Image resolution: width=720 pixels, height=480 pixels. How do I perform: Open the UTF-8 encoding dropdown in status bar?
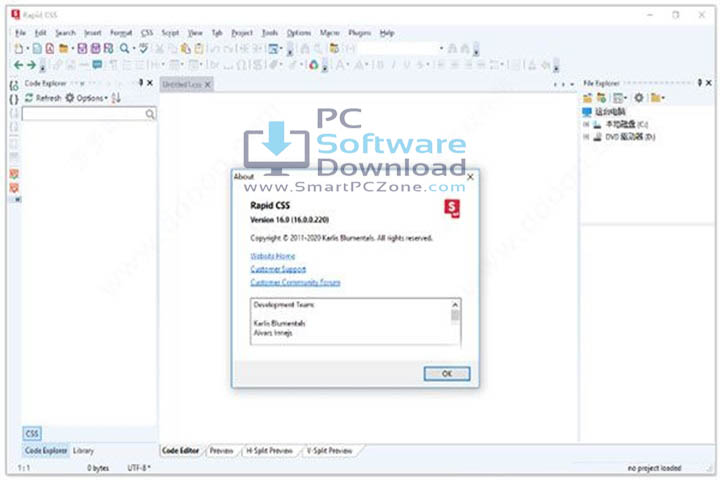click(x=139, y=468)
